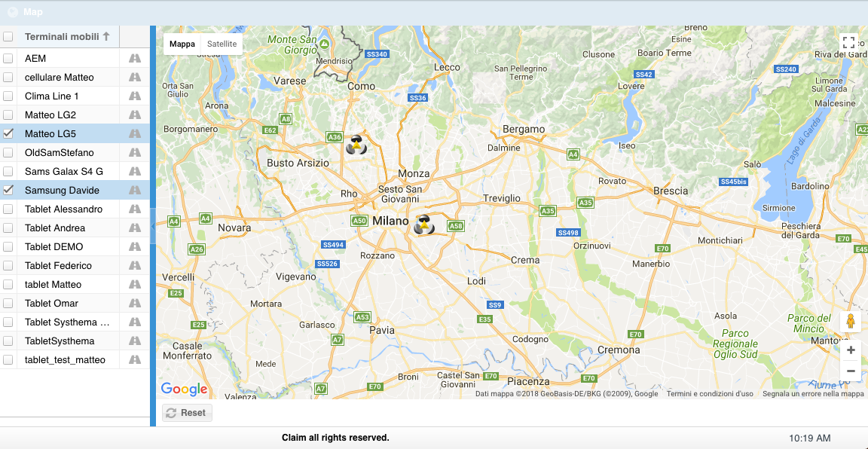Switch to the Satellite map type

click(222, 44)
